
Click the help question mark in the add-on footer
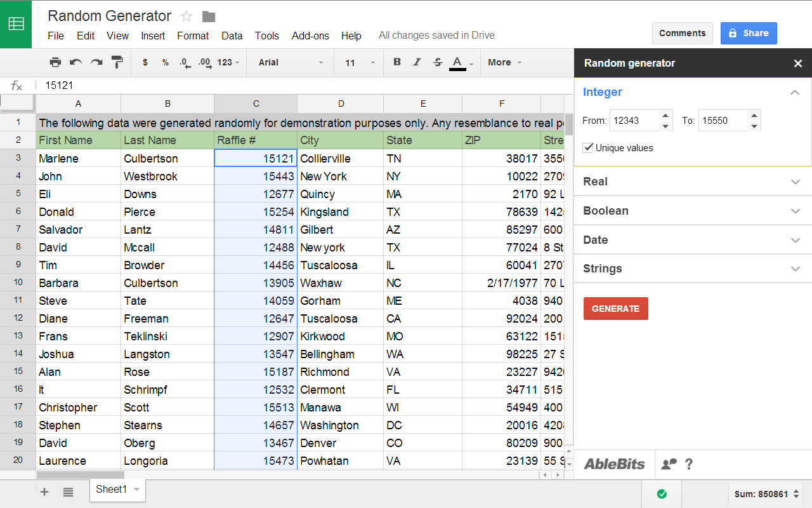tap(689, 464)
